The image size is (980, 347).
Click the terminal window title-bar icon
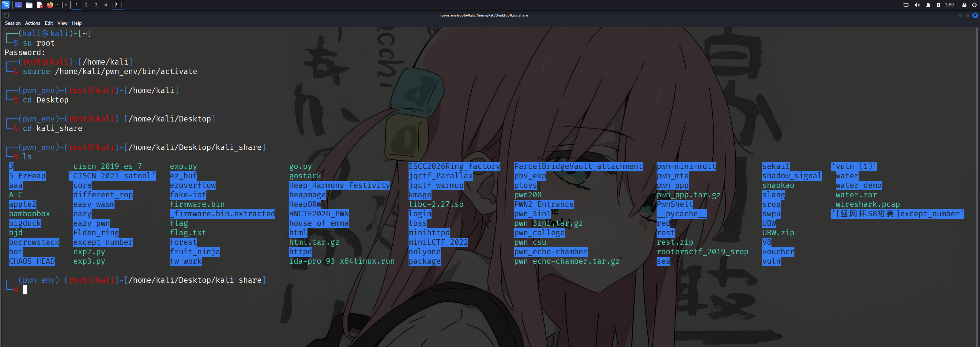point(6,15)
